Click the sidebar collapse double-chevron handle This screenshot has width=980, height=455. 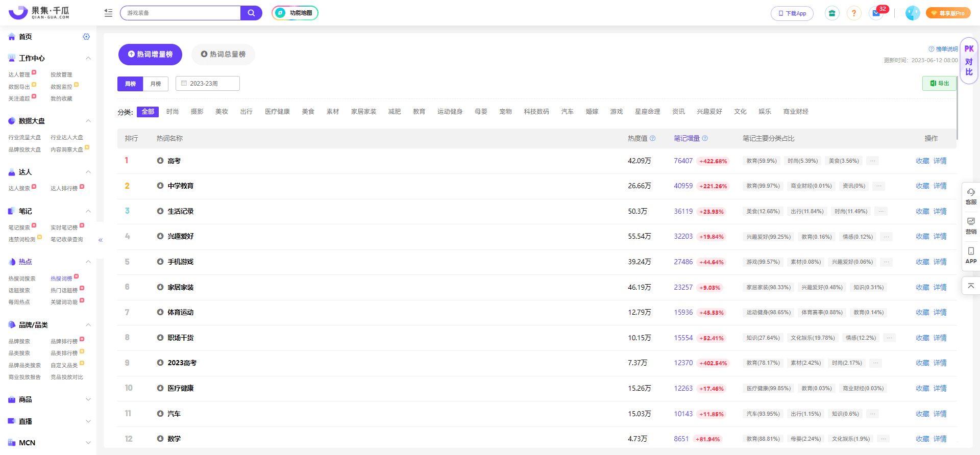pyautogui.click(x=101, y=240)
